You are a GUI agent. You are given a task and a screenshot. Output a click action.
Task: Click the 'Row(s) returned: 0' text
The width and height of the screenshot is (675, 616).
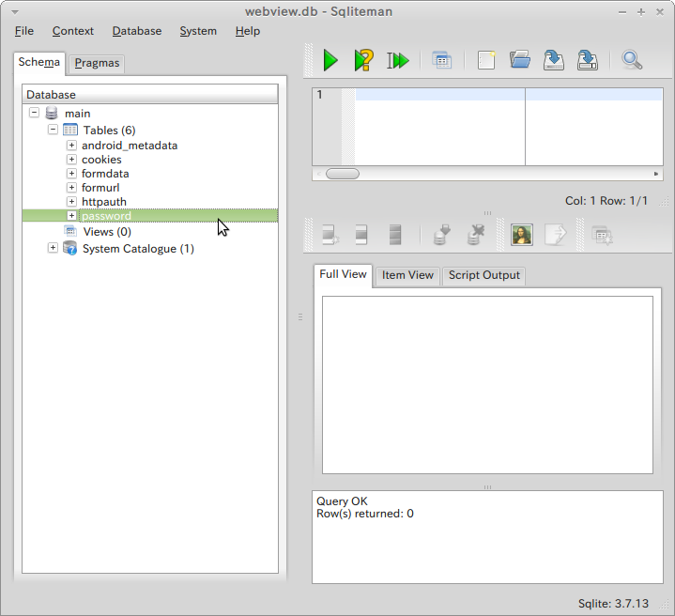click(364, 514)
